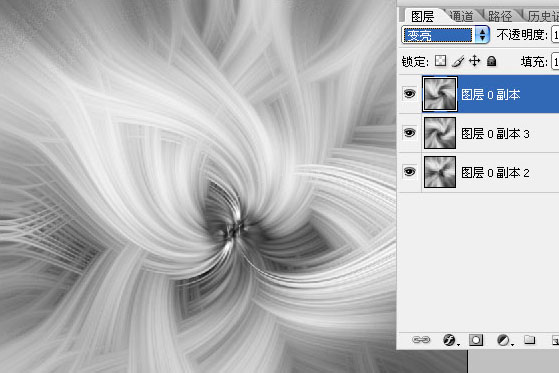This screenshot has width=559, height=373.
Task: Open the 历史记录 tab
Action: 543,16
